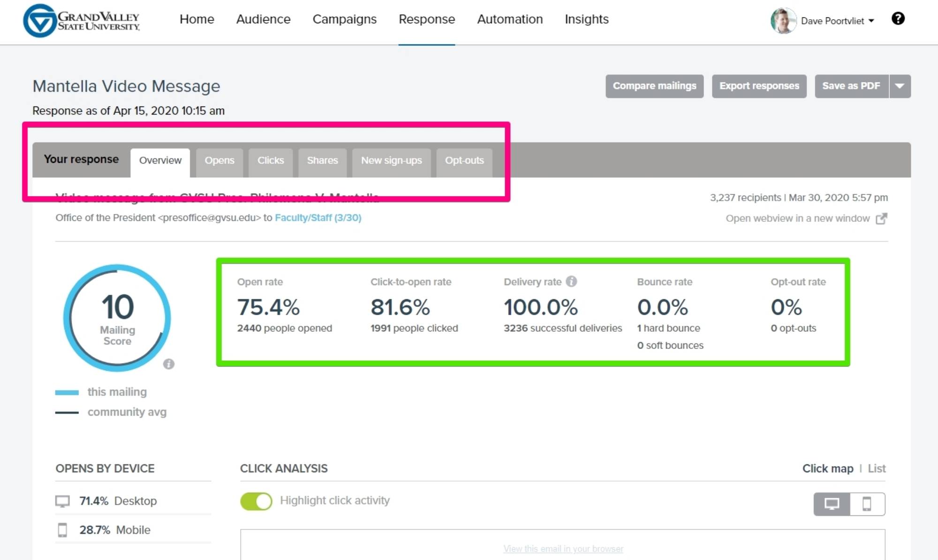Click the Compare mailings button
938x560 pixels.
(654, 86)
